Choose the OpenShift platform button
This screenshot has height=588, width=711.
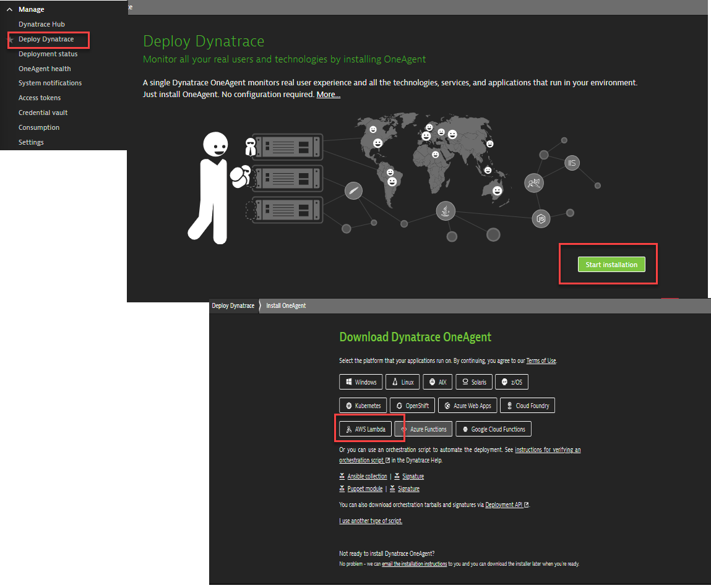(413, 406)
